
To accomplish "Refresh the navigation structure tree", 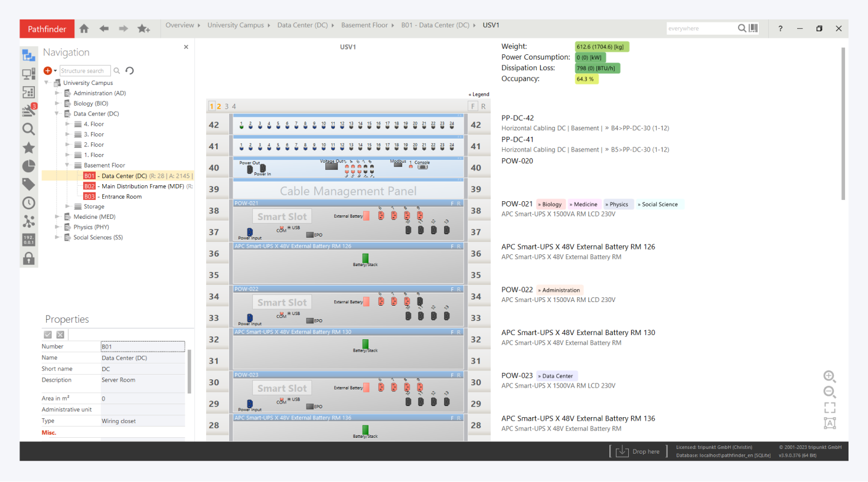I will tap(130, 71).
